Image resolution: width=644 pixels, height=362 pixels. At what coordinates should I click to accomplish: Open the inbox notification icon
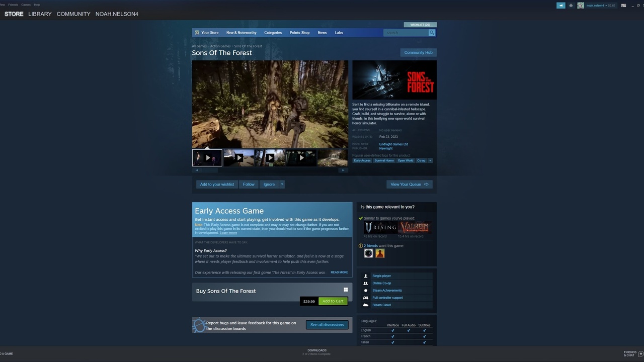pyautogui.click(x=571, y=5)
